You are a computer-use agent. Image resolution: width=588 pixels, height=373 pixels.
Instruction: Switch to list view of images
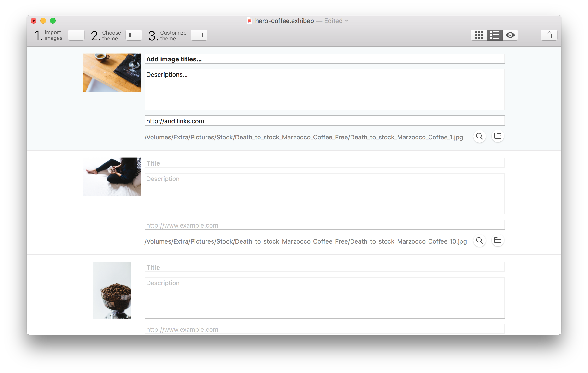[x=494, y=35]
